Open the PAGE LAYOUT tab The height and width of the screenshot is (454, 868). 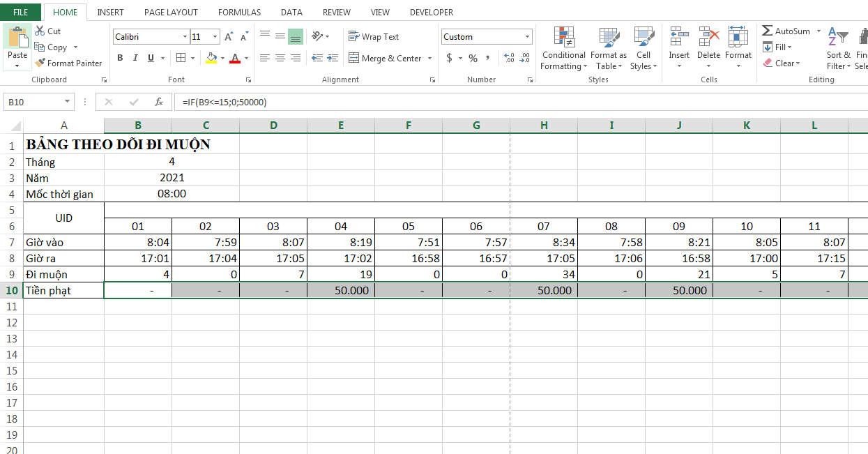point(171,12)
